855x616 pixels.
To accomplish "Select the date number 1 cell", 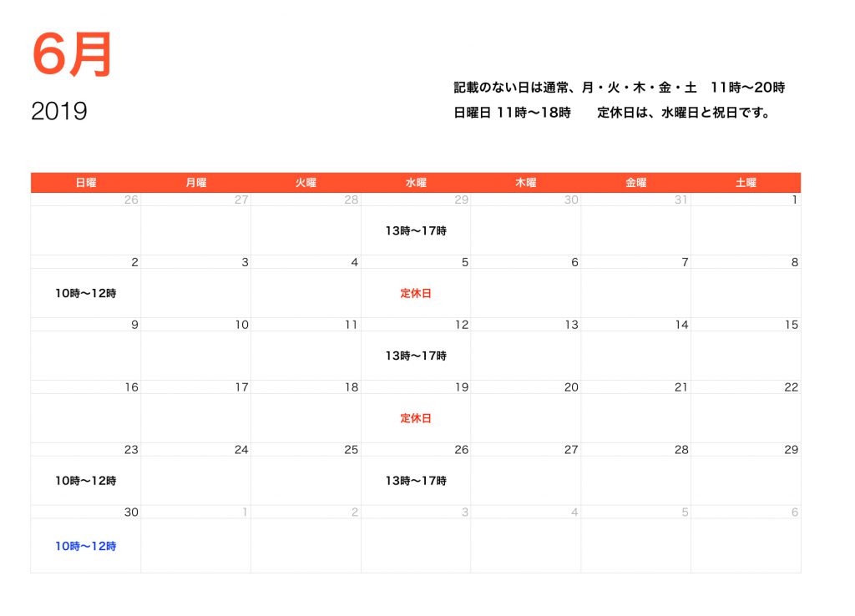I will [x=794, y=199].
